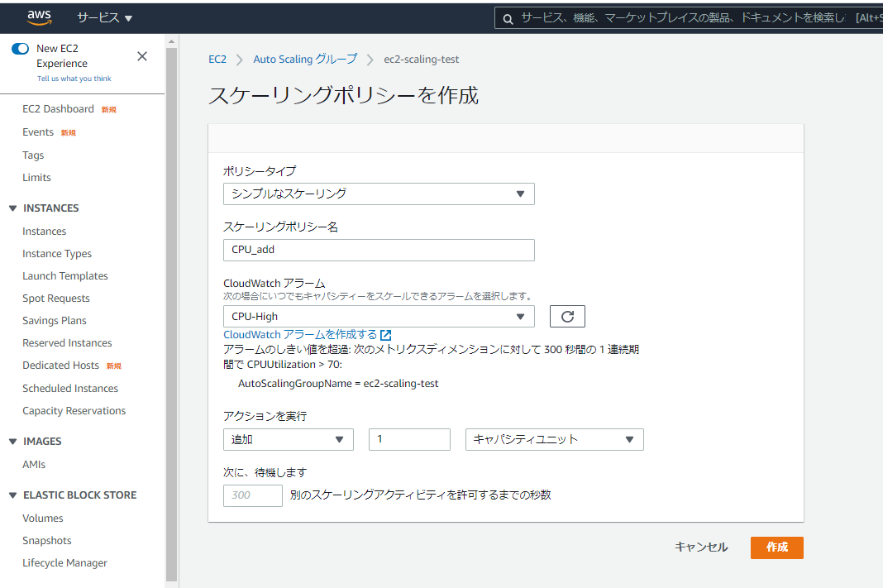Open ポリシータイプ dropdown
Viewport: 883px width, 588px height.
coord(379,194)
